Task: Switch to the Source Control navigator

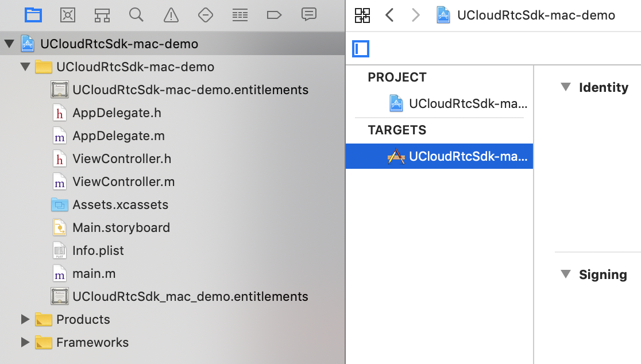Action: click(x=68, y=15)
